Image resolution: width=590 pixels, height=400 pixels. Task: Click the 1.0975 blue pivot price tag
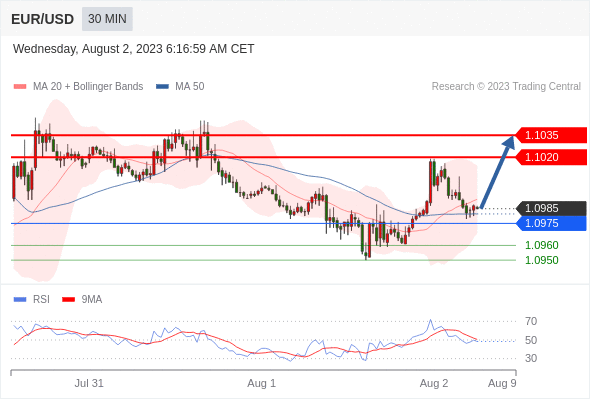click(551, 223)
